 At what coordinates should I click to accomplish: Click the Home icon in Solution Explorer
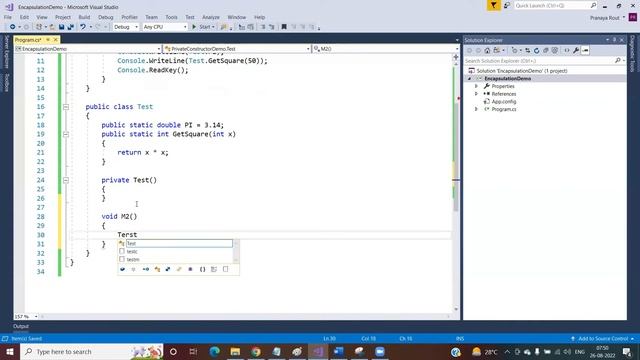point(487,50)
